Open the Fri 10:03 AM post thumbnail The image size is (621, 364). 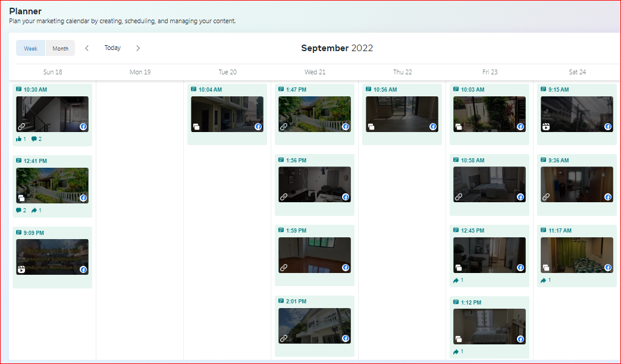490,114
